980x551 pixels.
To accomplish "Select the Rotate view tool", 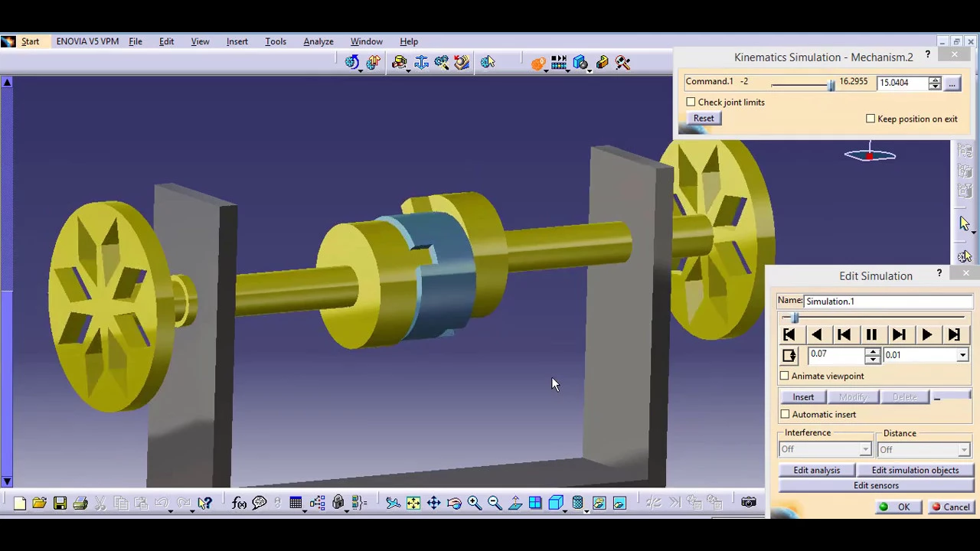I will (454, 503).
